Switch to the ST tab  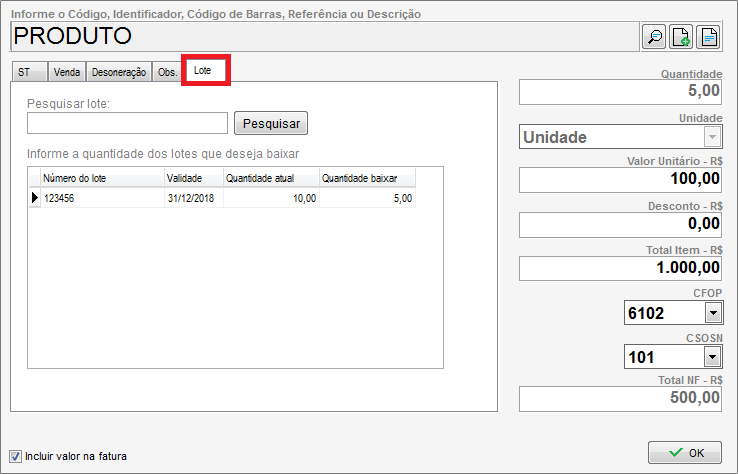(25, 73)
